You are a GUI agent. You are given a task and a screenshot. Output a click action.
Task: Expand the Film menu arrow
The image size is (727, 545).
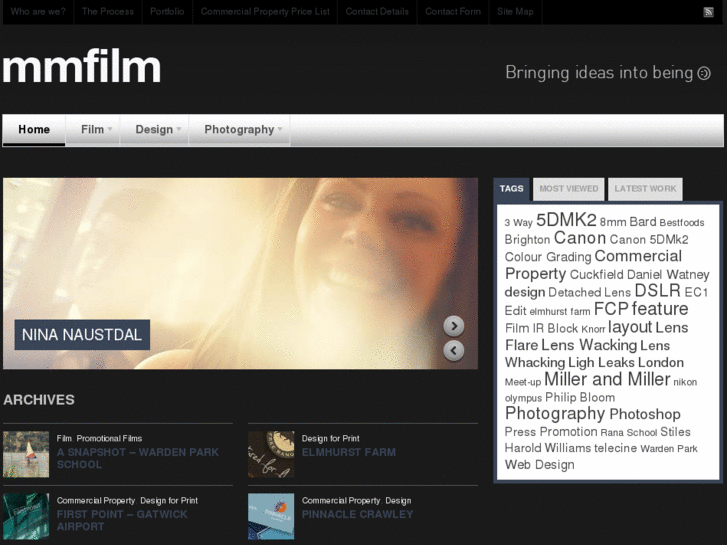pos(110,129)
